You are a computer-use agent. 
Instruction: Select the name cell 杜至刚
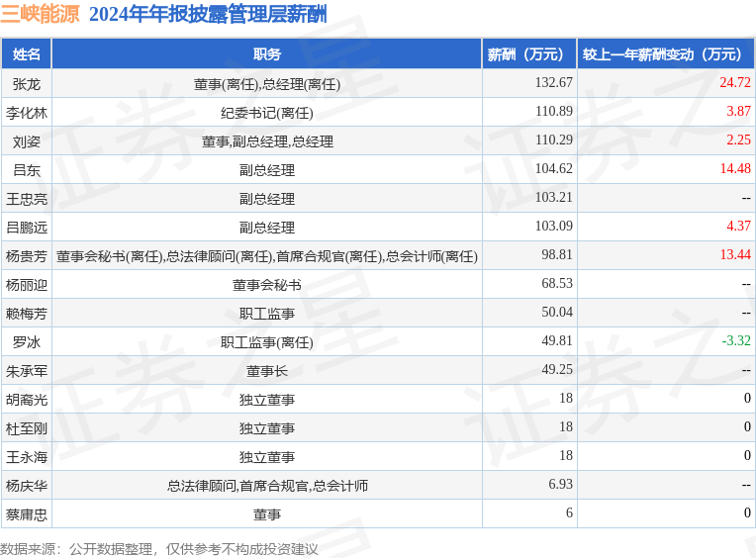coord(27,428)
